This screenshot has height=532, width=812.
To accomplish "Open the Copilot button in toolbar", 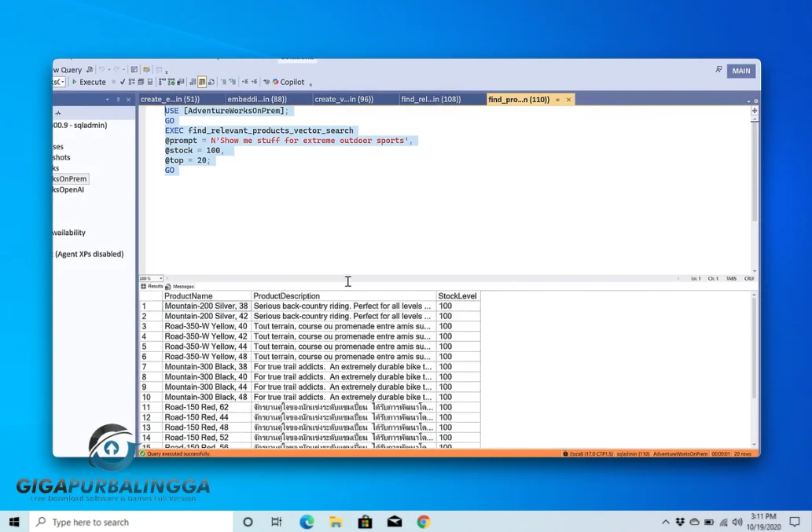I will click(x=288, y=82).
